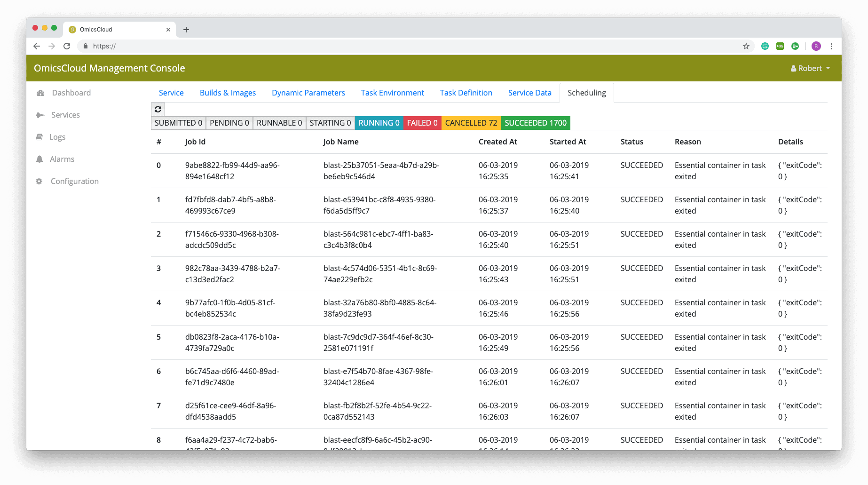Click started time 16:25:40 in row 1
The height and width of the screenshot is (485, 868).
click(564, 211)
